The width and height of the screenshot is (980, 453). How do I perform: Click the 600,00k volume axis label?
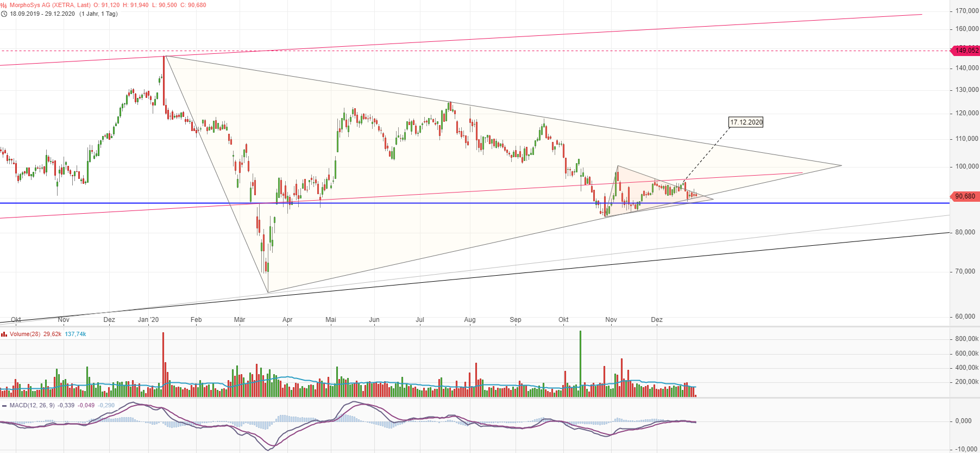tap(967, 353)
